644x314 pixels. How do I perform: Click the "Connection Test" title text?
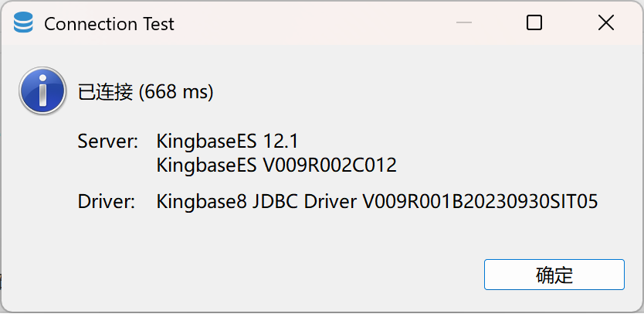click(x=109, y=24)
